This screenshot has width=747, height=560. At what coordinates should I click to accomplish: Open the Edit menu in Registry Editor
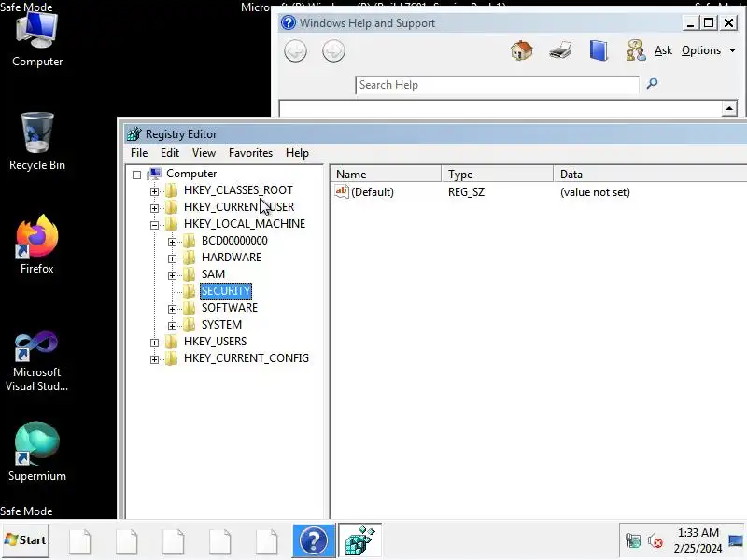click(x=170, y=153)
